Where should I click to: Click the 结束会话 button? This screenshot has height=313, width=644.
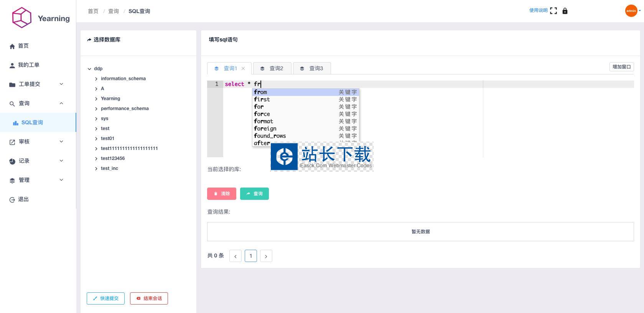tap(149, 298)
